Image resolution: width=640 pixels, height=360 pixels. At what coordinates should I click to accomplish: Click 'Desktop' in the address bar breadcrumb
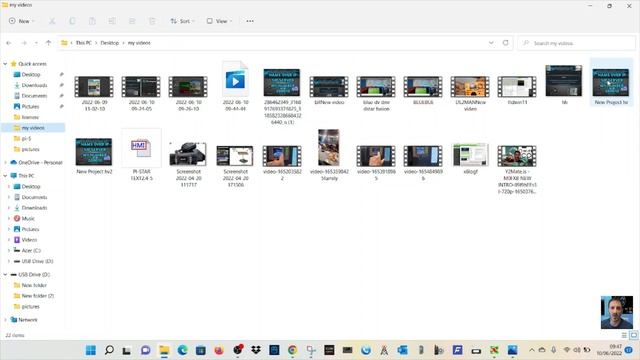tap(109, 43)
